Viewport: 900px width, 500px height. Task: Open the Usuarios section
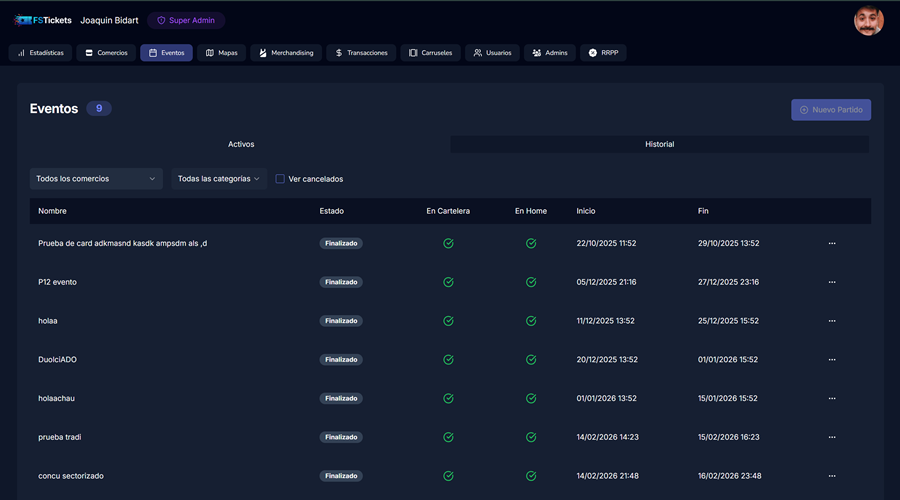[492, 53]
